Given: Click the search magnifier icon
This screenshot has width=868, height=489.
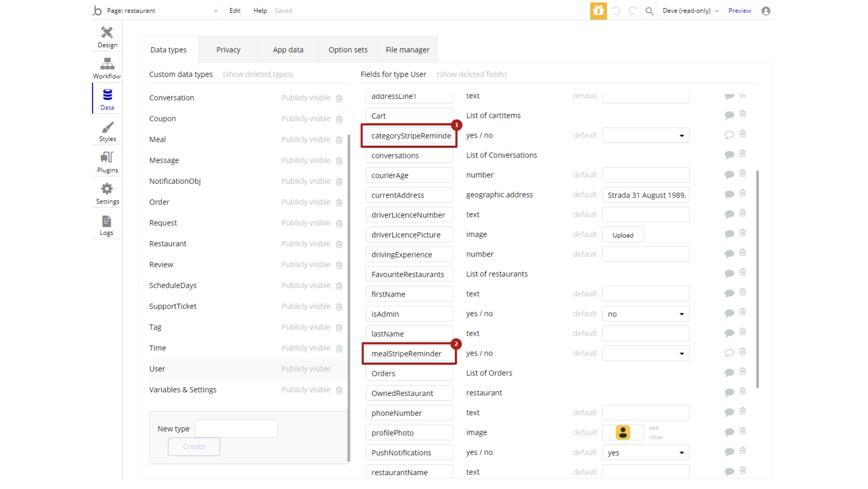Looking at the screenshot, I should pyautogui.click(x=649, y=11).
